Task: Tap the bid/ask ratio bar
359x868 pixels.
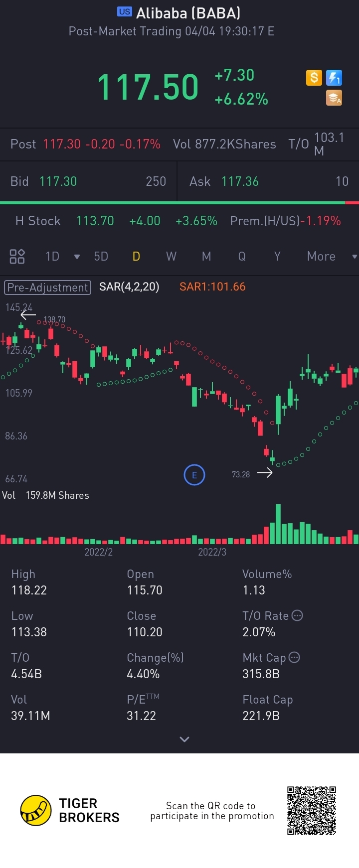Action: 179,203
